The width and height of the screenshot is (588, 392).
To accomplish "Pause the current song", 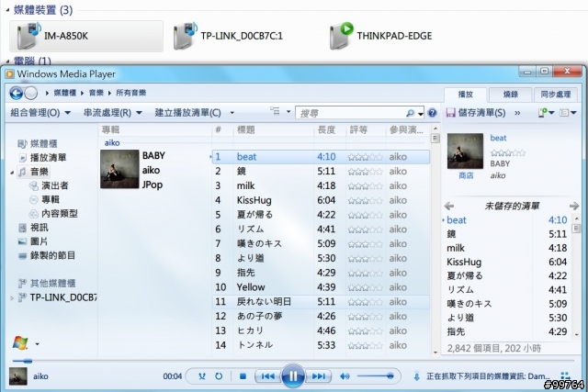I will (293, 375).
